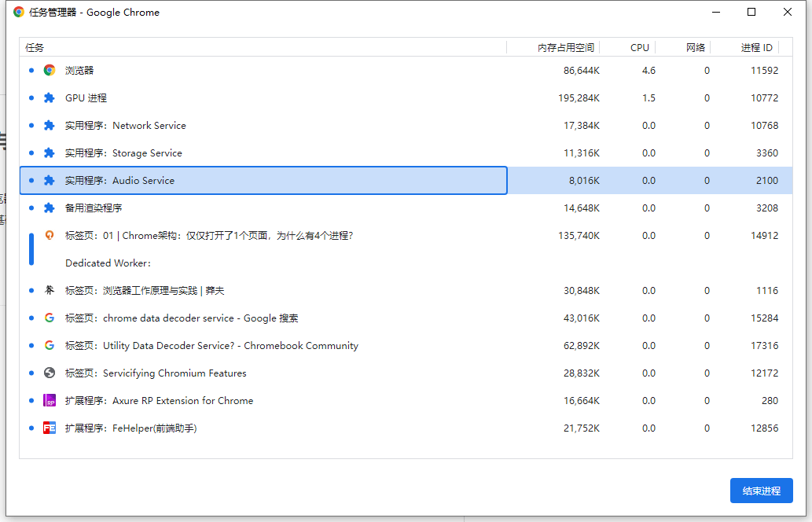The width and height of the screenshot is (812, 522).
Task: Maximize the 任务管理器 window
Action: tap(751, 12)
